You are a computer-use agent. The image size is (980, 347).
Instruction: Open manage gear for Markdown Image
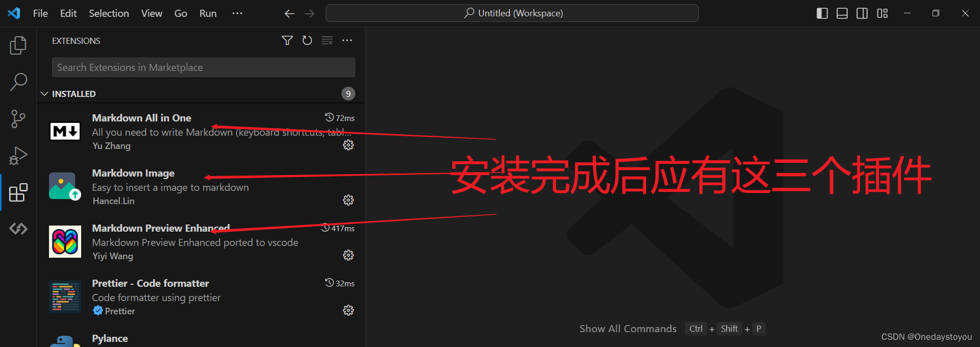(348, 200)
